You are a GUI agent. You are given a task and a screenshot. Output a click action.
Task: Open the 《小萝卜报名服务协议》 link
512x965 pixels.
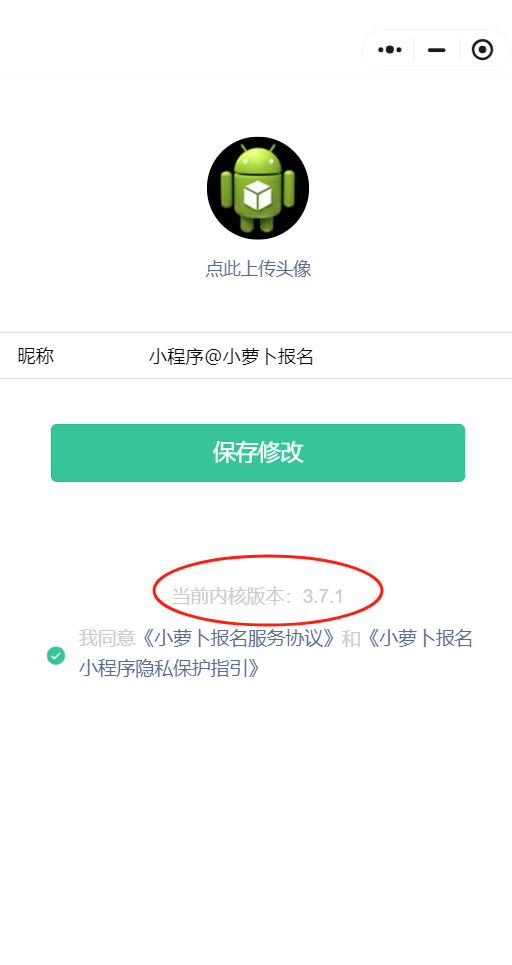pyautogui.click(x=238, y=638)
